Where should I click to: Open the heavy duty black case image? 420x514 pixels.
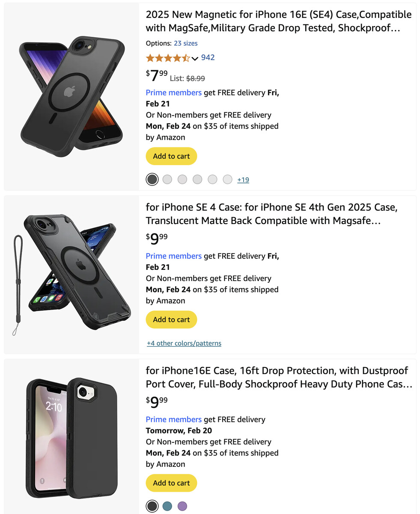coord(71,437)
